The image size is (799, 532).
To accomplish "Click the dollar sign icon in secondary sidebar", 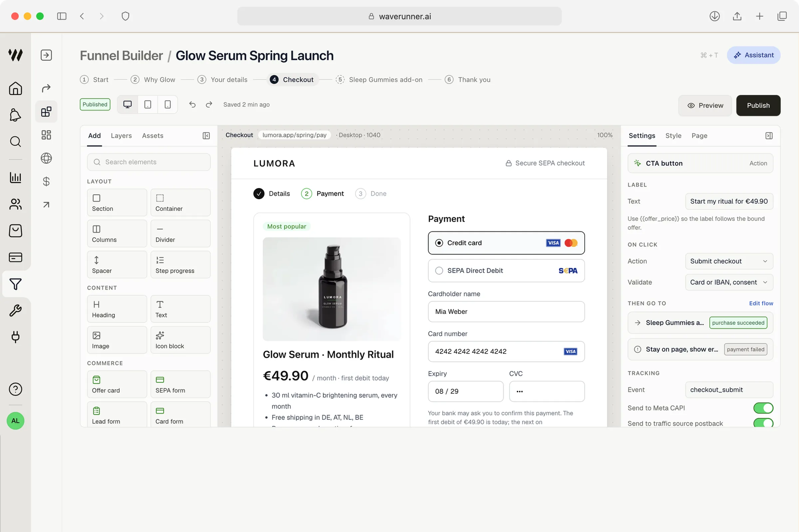I will [x=46, y=182].
